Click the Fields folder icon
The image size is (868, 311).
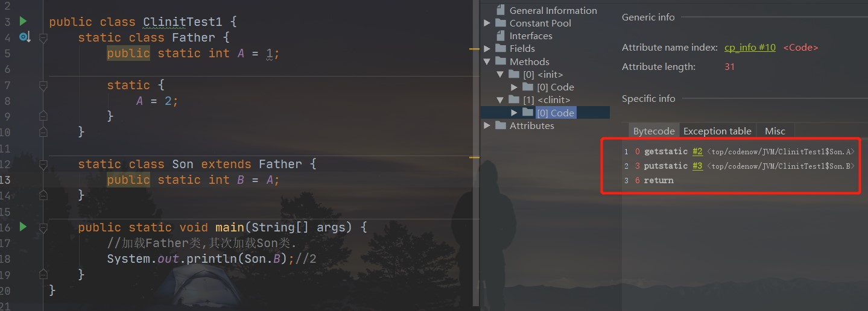500,48
